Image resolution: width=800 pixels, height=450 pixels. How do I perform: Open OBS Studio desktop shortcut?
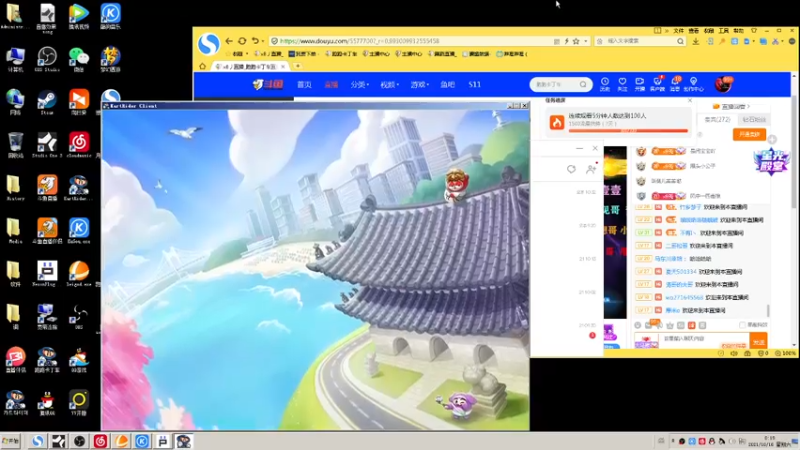point(47,59)
